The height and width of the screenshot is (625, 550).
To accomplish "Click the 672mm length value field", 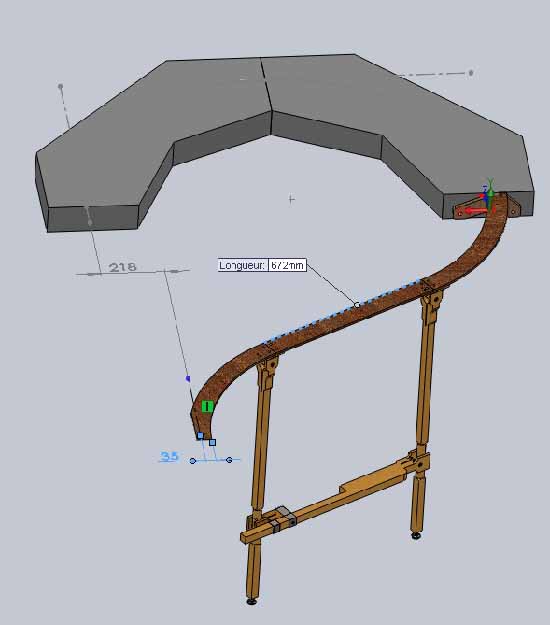I will (287, 265).
